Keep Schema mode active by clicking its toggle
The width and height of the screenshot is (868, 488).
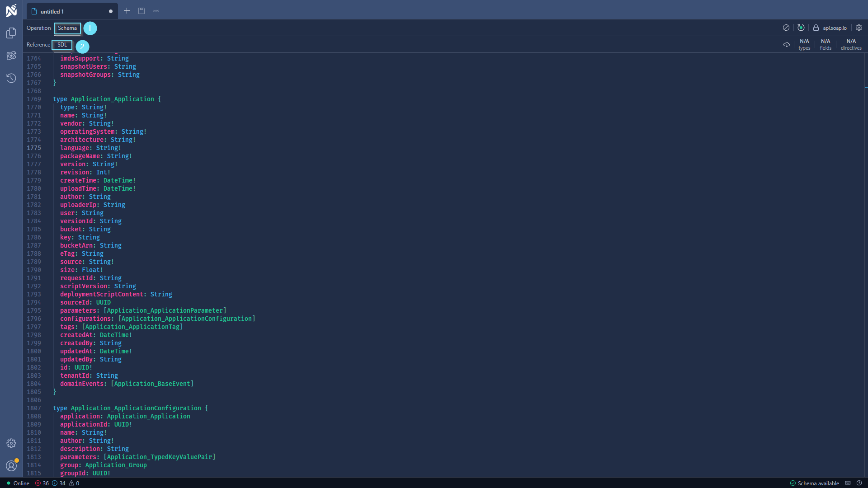[x=67, y=28]
